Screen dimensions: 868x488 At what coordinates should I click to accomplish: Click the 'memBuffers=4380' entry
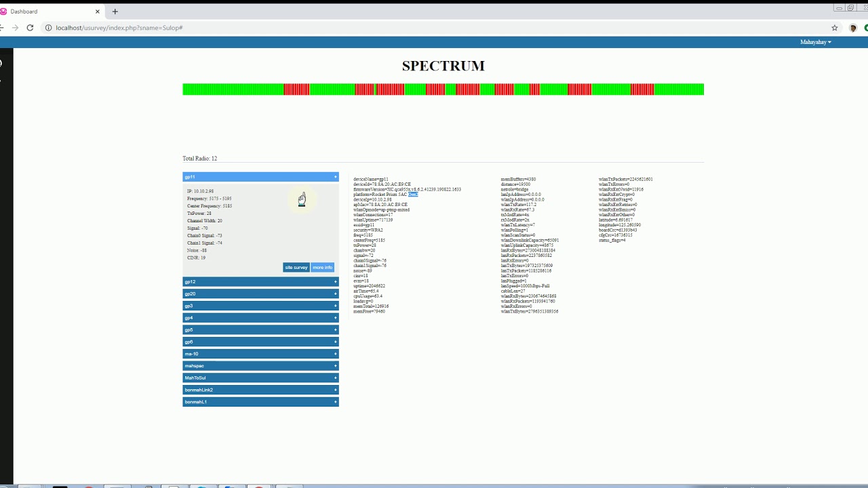coord(518,180)
